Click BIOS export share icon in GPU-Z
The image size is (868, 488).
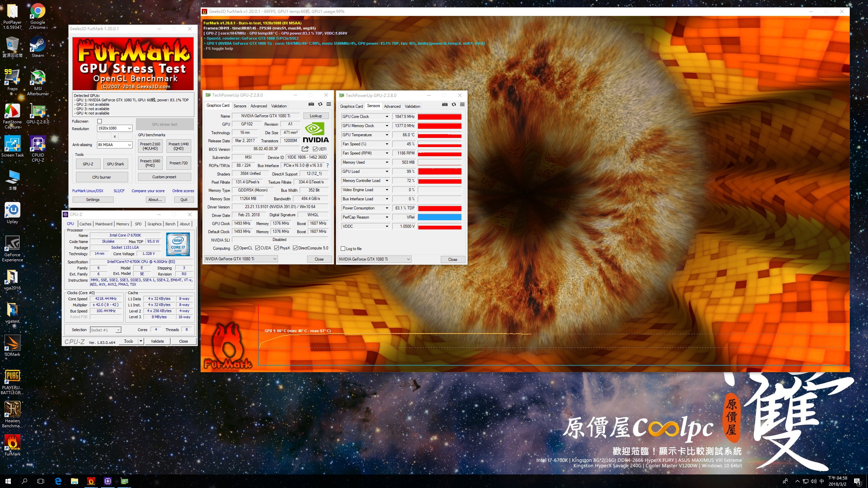tap(305, 149)
